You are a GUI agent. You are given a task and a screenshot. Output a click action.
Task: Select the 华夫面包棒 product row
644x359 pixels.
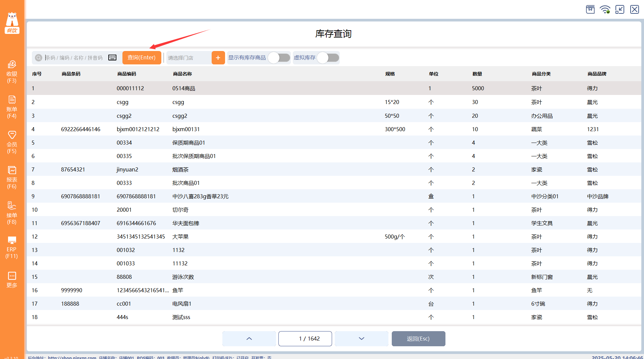click(x=334, y=223)
